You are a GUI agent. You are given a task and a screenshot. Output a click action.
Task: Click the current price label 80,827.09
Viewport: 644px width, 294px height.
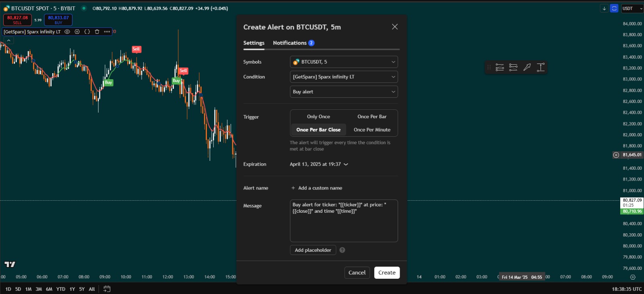632,200
